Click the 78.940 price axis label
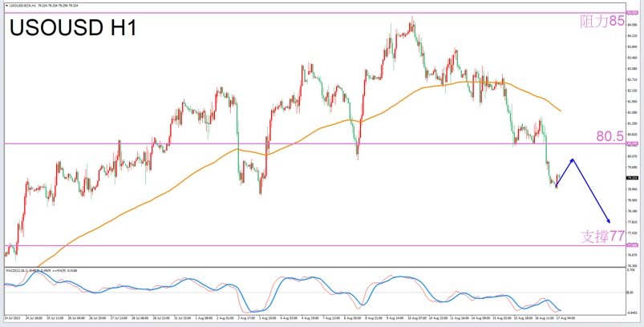This screenshot has width=644, height=327. pos(633,189)
